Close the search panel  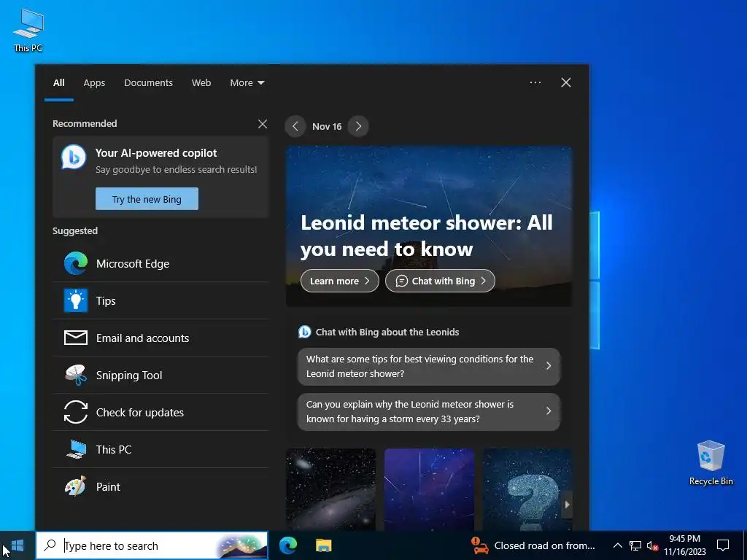[566, 82]
